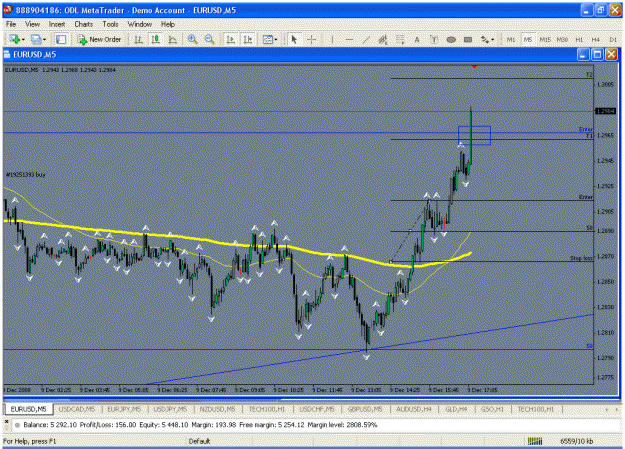Switch to the USDJPY,M5 chart tab
The image size is (625, 449).
pos(170,409)
